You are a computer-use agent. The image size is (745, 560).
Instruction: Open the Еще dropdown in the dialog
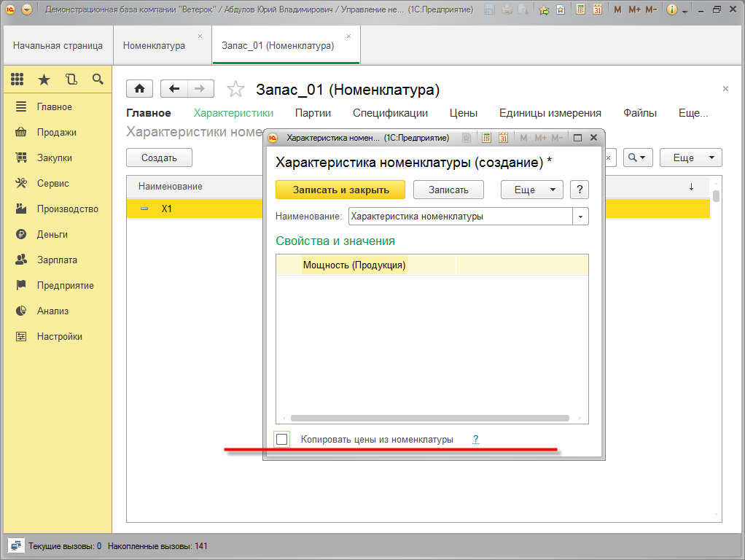[531, 190]
